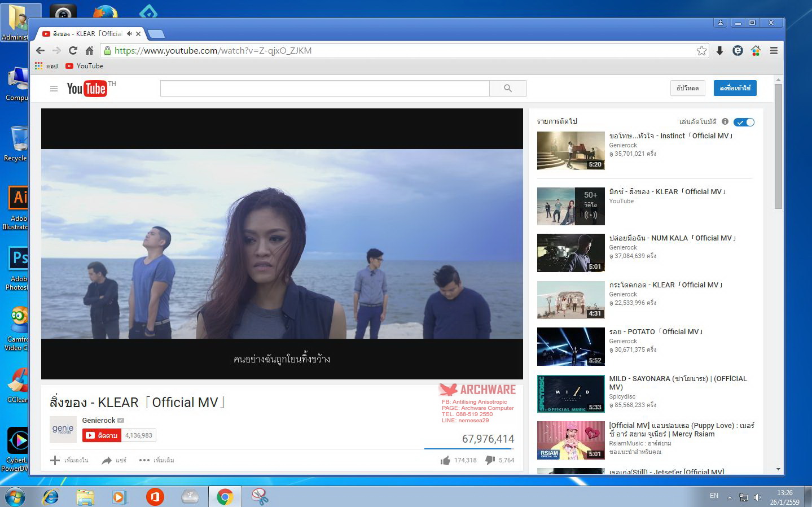Open the YouTube bookmark in bookmarks bar
The image size is (812, 507).
pyautogui.click(x=84, y=66)
